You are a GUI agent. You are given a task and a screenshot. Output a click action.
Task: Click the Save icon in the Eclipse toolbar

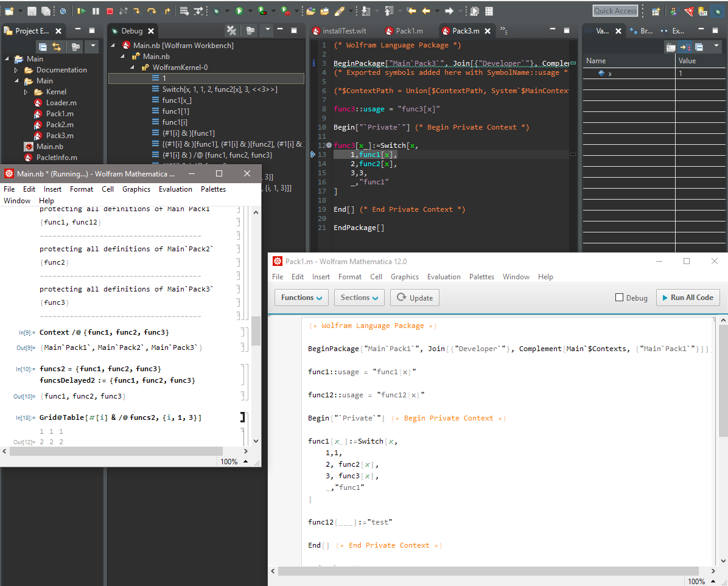[x=32, y=11]
